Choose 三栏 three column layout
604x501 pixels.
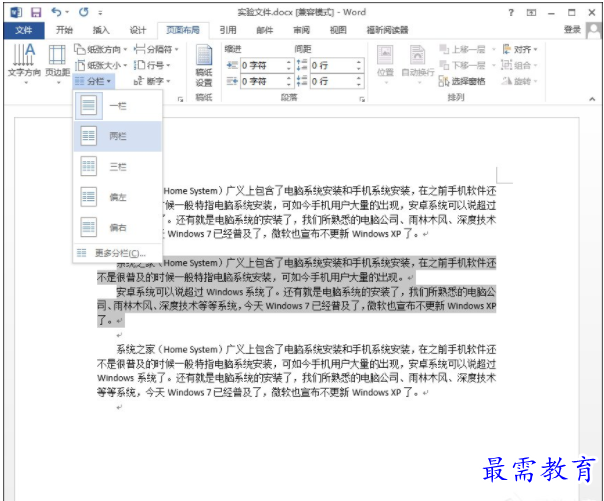117,167
